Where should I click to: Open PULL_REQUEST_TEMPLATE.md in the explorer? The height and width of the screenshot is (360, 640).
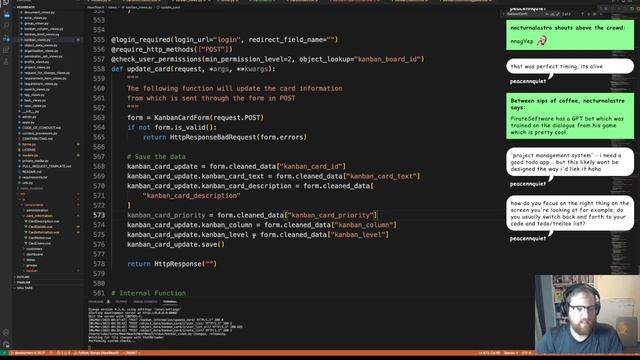click(47, 166)
